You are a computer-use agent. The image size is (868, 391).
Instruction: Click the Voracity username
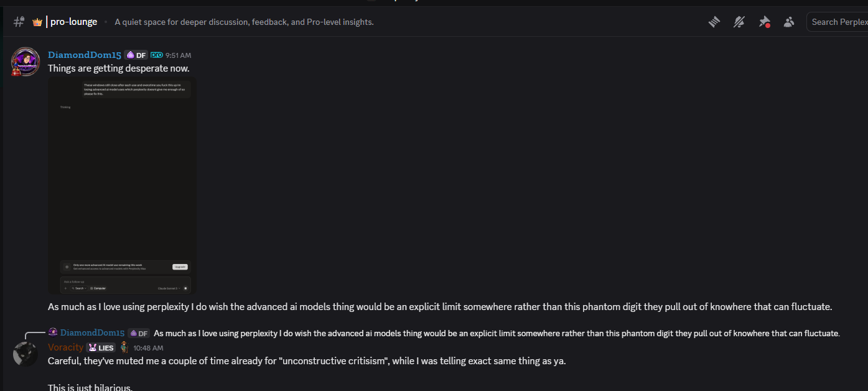click(65, 347)
